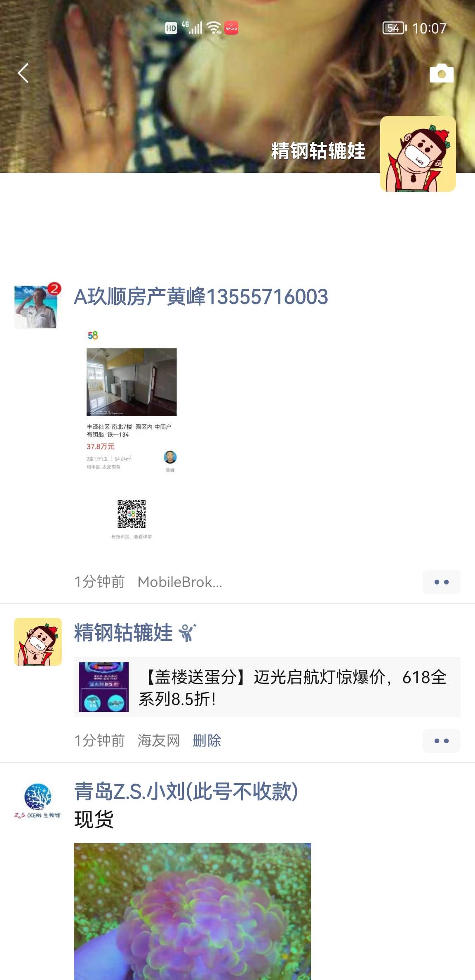The height and width of the screenshot is (980, 475).
Task: Expand the more options dots on 海友网 post
Action: [442, 741]
